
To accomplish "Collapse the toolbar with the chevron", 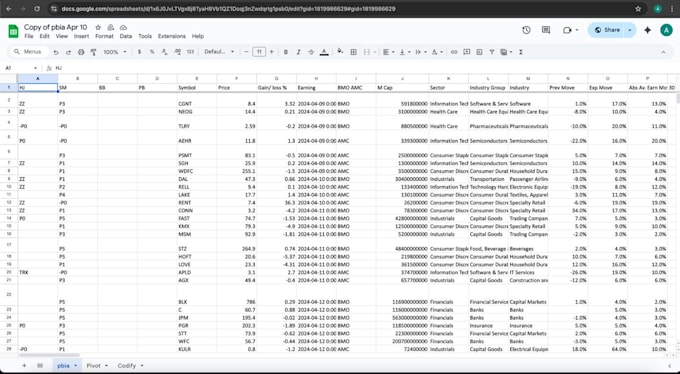I will coord(663,52).
